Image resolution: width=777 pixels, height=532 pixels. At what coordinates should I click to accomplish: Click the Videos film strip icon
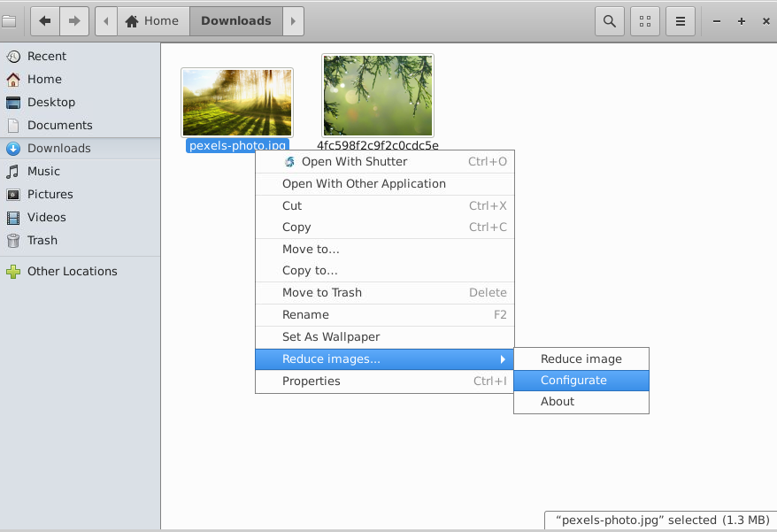13,218
